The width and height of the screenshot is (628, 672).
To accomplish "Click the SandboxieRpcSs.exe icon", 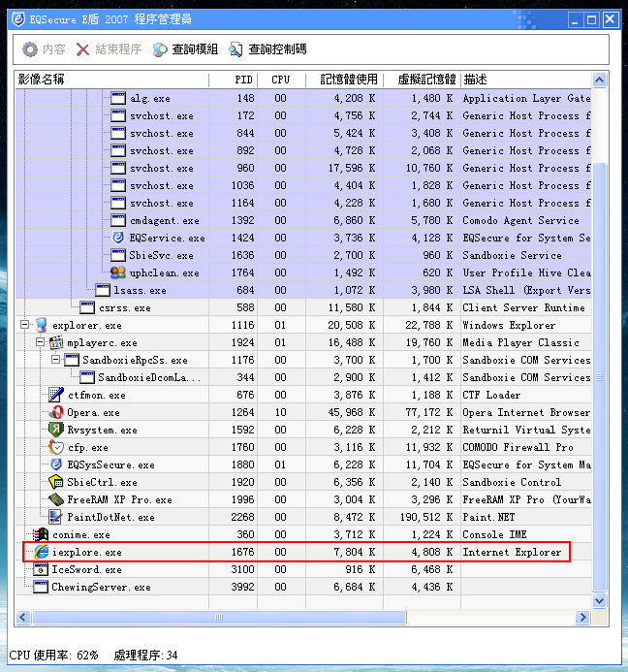I will point(72,360).
